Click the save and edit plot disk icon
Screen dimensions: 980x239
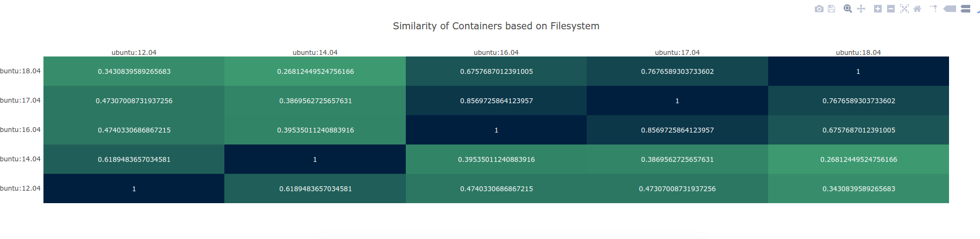[x=831, y=9]
